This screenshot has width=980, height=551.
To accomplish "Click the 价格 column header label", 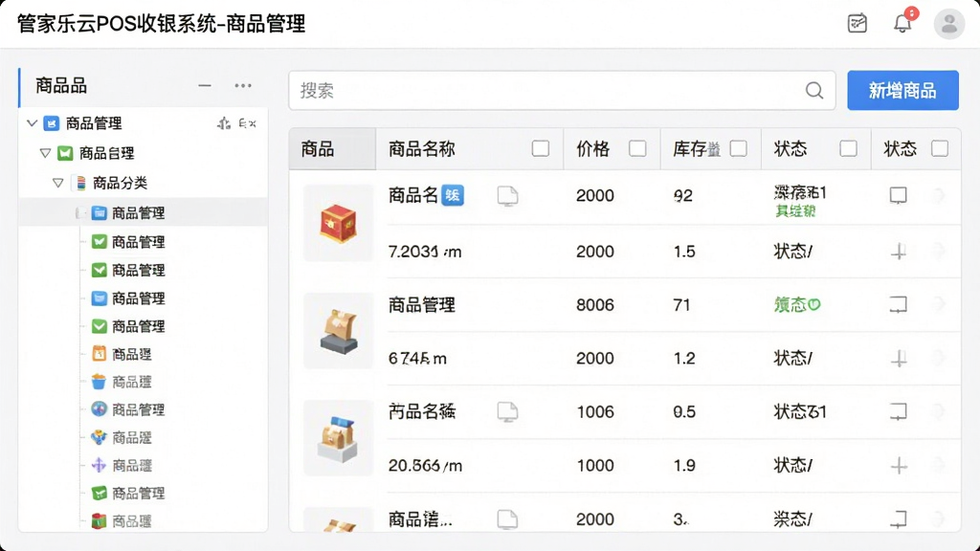I will tap(592, 148).
